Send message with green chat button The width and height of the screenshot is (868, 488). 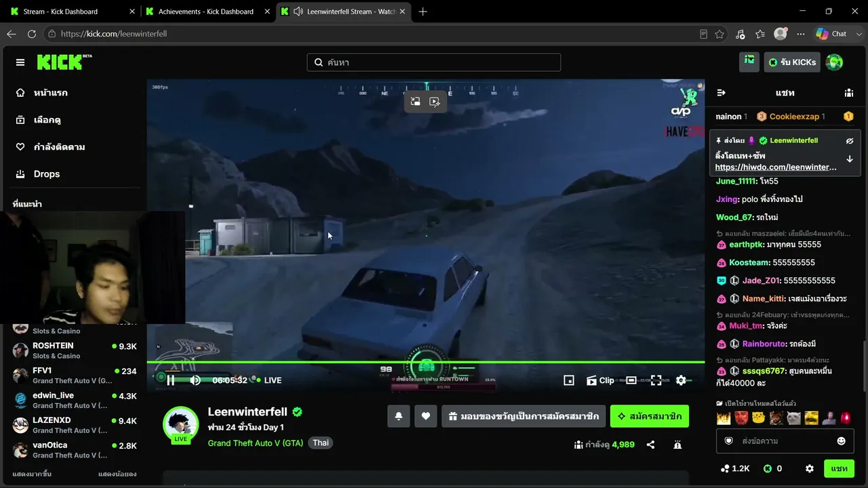tap(839, 468)
